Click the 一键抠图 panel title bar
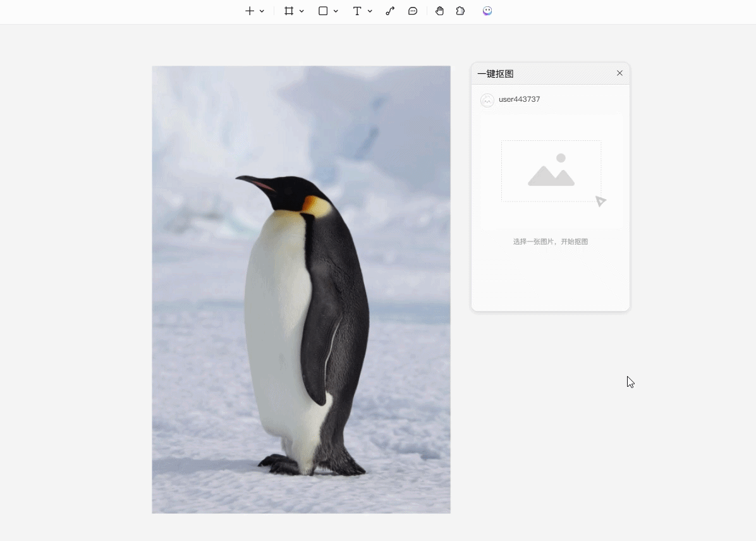This screenshot has height=541, width=756. (550, 74)
